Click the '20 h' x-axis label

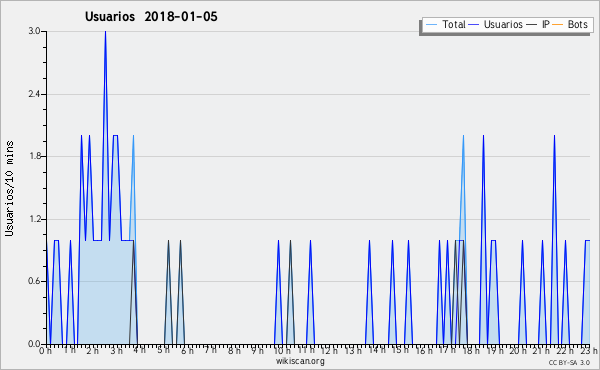coord(518,350)
